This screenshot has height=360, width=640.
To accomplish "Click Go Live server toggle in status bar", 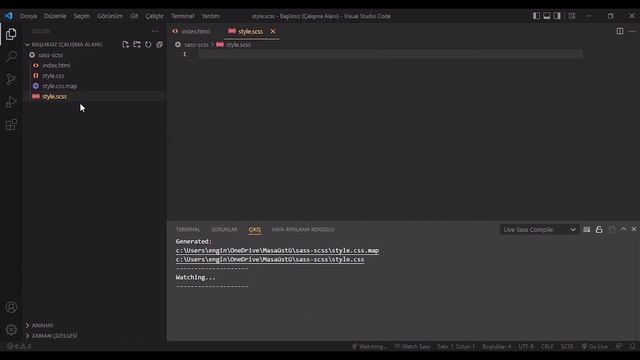I will [594, 347].
